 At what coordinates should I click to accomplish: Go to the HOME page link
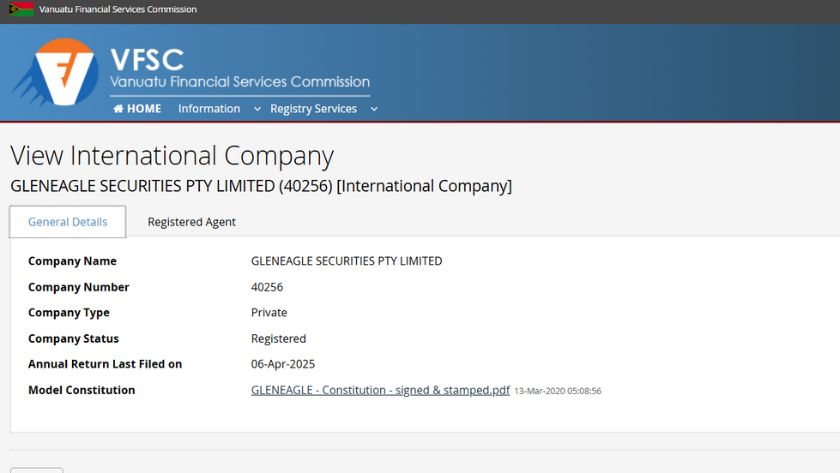(x=144, y=109)
